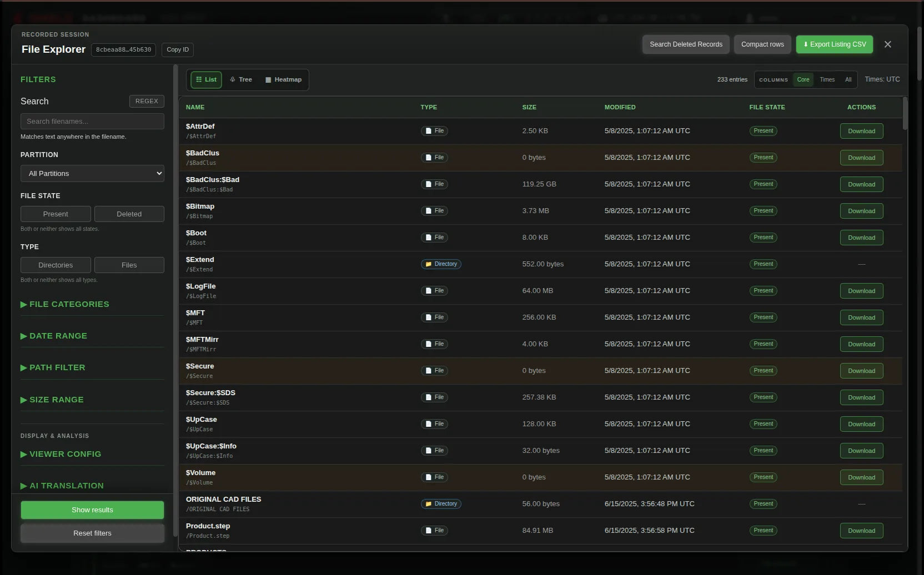Toggle the Deleted file state filter
The image size is (924, 575).
click(129, 214)
